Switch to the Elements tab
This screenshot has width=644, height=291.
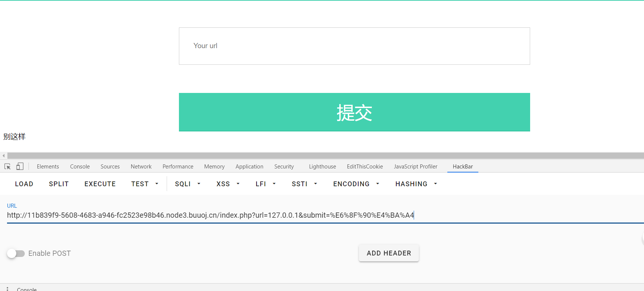(48, 167)
